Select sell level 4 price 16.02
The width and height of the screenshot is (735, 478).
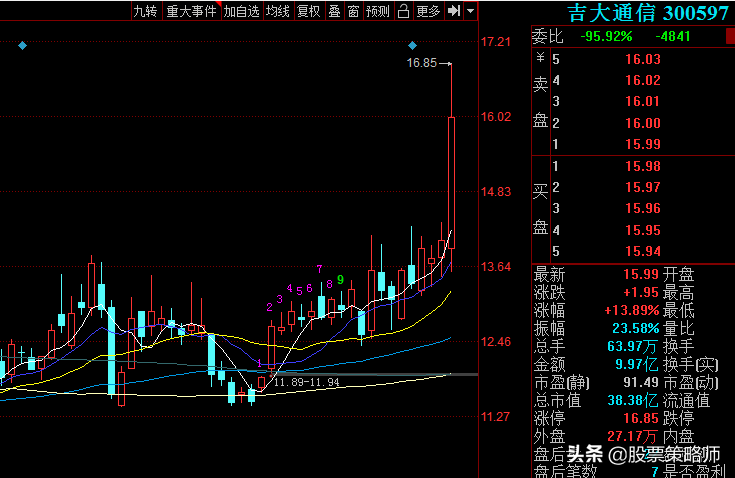point(643,80)
